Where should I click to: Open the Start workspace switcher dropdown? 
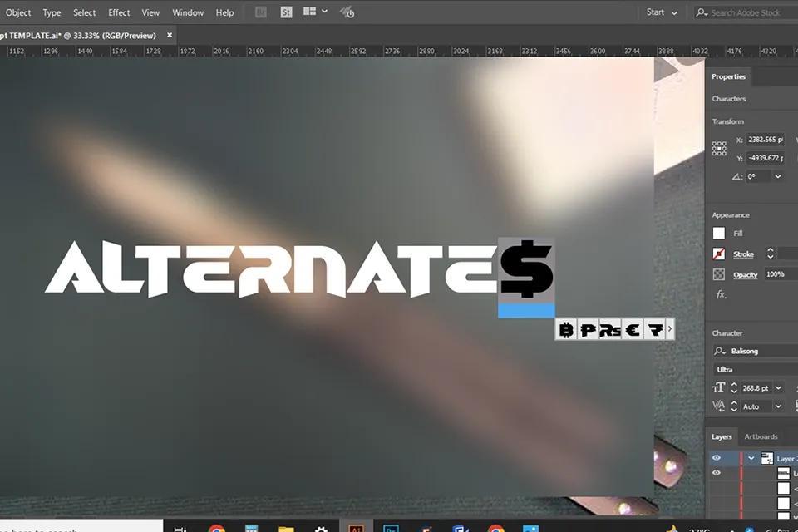(x=662, y=12)
